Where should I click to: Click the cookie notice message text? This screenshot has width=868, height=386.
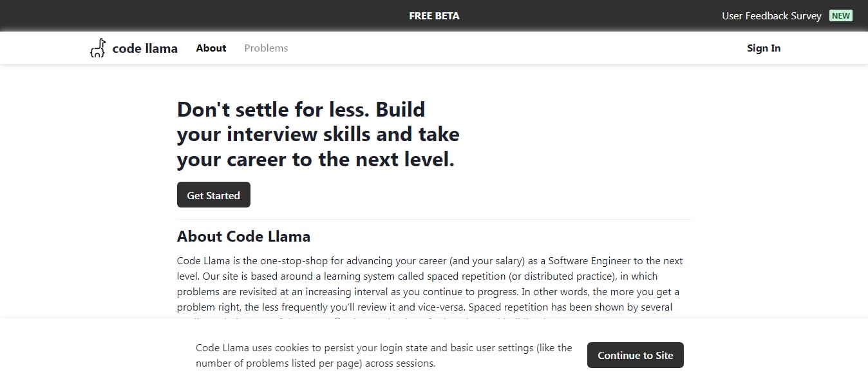tap(384, 348)
